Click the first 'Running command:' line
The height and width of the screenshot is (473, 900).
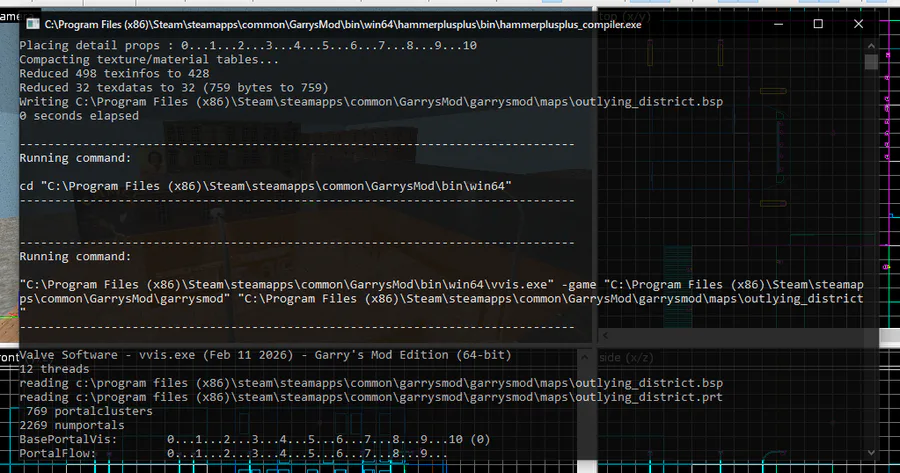[75, 158]
